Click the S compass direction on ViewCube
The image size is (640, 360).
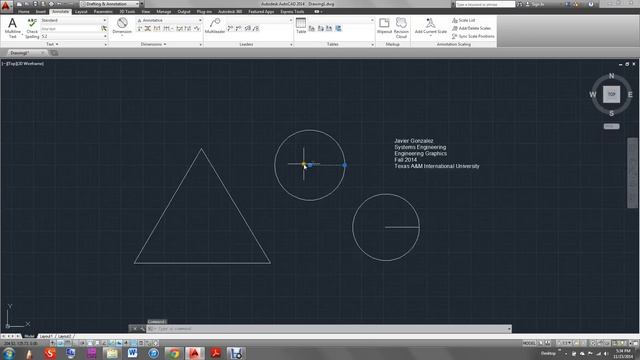click(x=611, y=113)
